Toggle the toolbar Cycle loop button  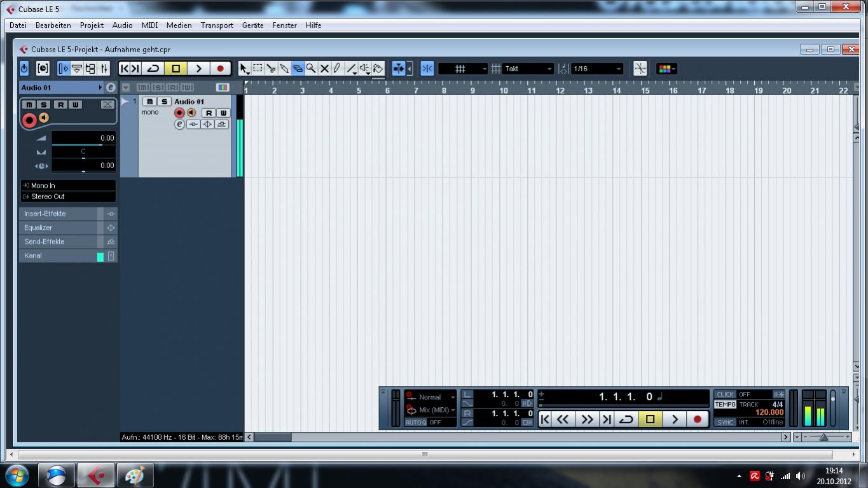coord(153,69)
